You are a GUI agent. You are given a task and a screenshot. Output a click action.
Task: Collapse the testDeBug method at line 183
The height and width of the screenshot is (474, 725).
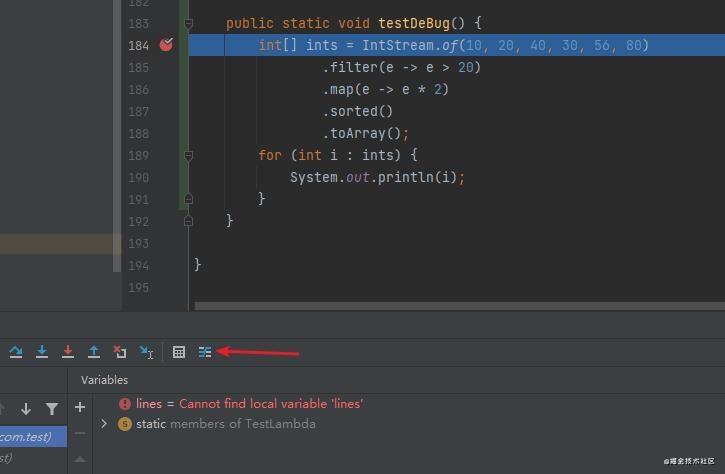(x=188, y=23)
